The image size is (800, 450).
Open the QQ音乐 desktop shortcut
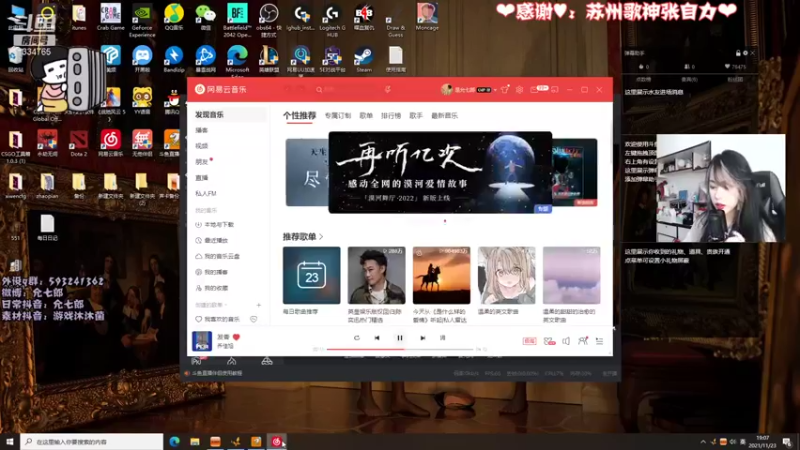click(174, 17)
